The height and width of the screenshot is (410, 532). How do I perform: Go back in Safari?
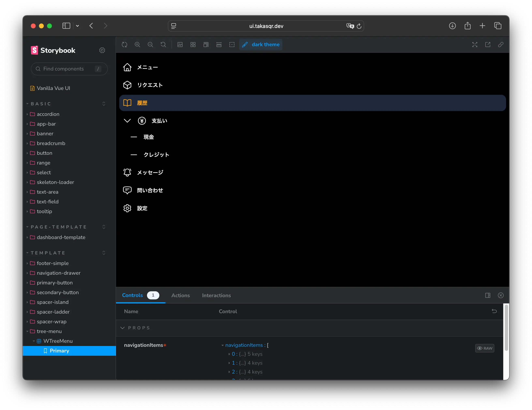[91, 26]
